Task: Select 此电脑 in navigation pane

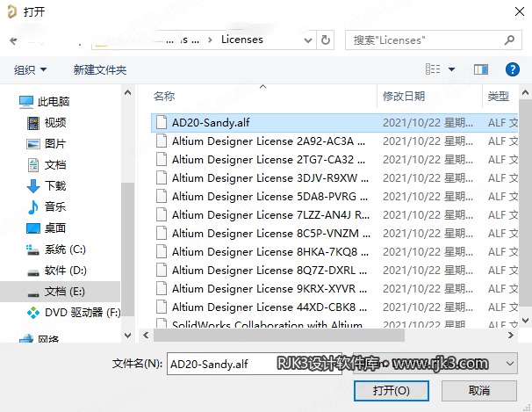Action: coord(54,102)
